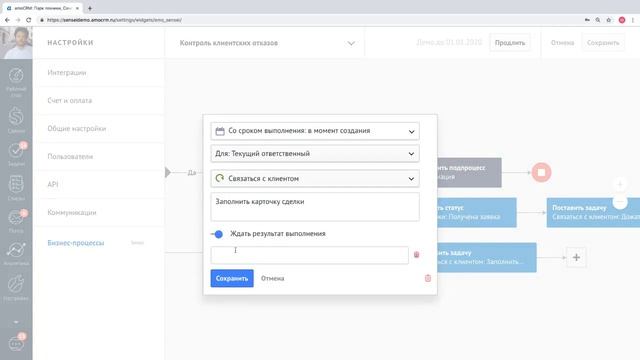Image resolution: width=640 pixels, height=360 pixels.
Task: Click the top-bar Отмена button
Action: [x=562, y=43]
